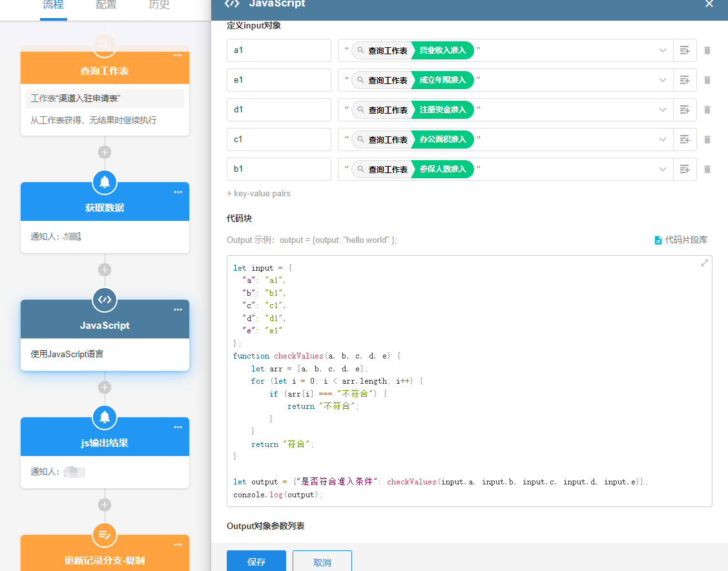Open field picker icon for e1 row
Image resolution: width=728 pixels, height=571 pixels.
pos(685,80)
